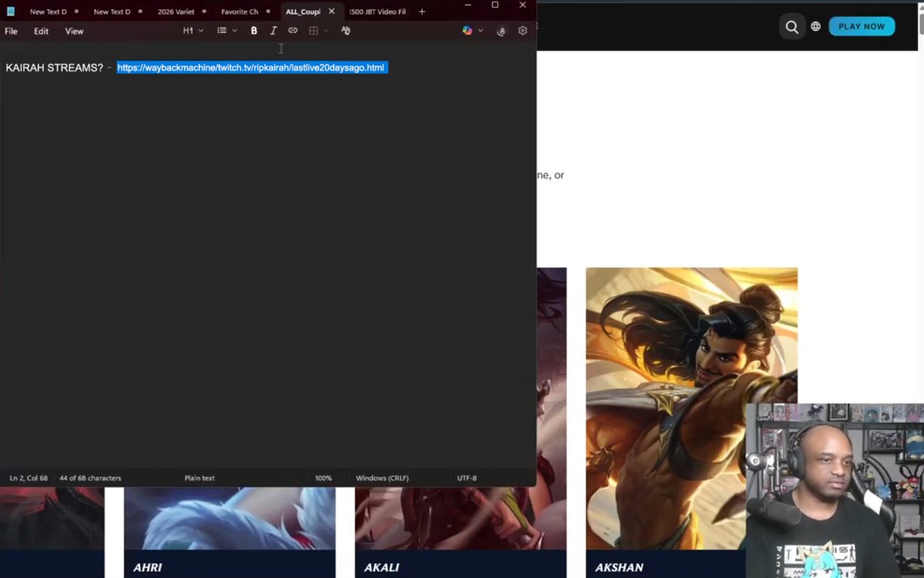This screenshot has width=924, height=578.
Task: Click the Ln 2, Col 68 status
Action: pos(28,478)
